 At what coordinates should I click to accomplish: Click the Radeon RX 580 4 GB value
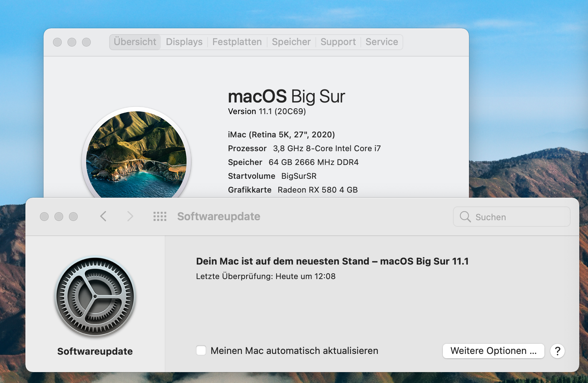point(318,190)
